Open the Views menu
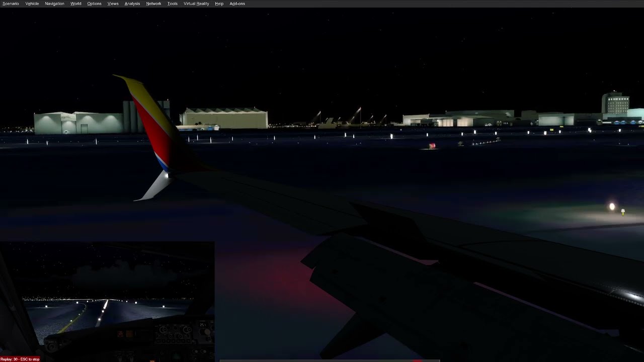 pyautogui.click(x=113, y=4)
